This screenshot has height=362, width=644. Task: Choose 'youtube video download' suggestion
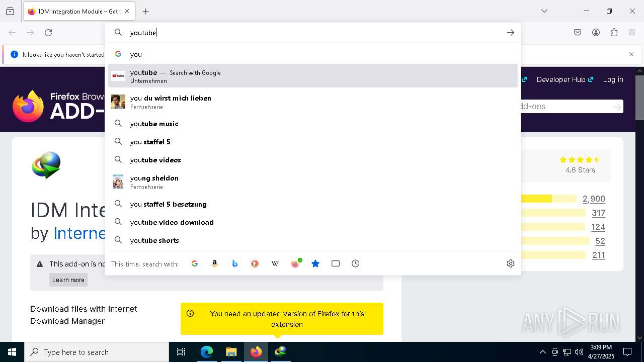pos(313,222)
